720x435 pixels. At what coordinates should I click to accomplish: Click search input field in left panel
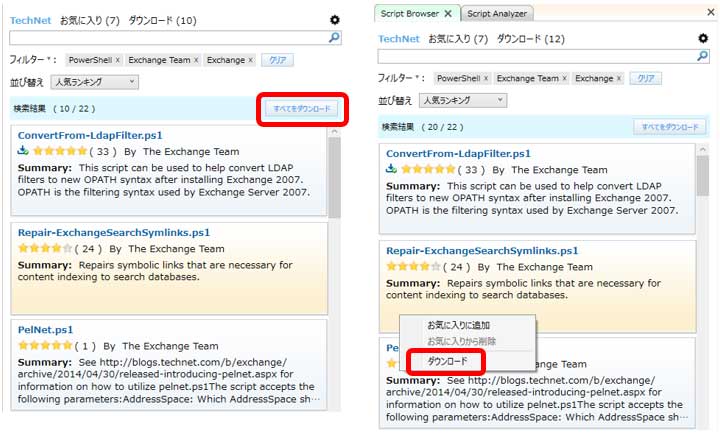click(x=169, y=38)
